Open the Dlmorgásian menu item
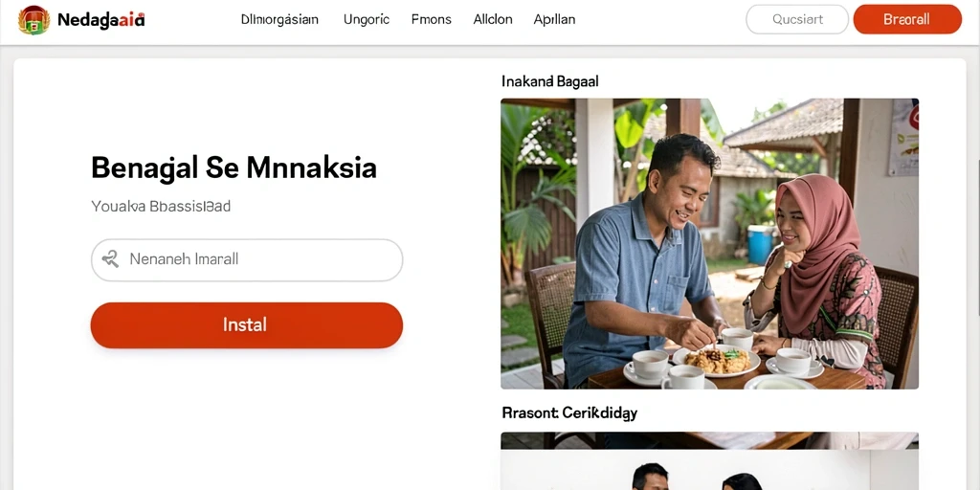Viewport: 980px width, 490px height. [x=279, y=19]
